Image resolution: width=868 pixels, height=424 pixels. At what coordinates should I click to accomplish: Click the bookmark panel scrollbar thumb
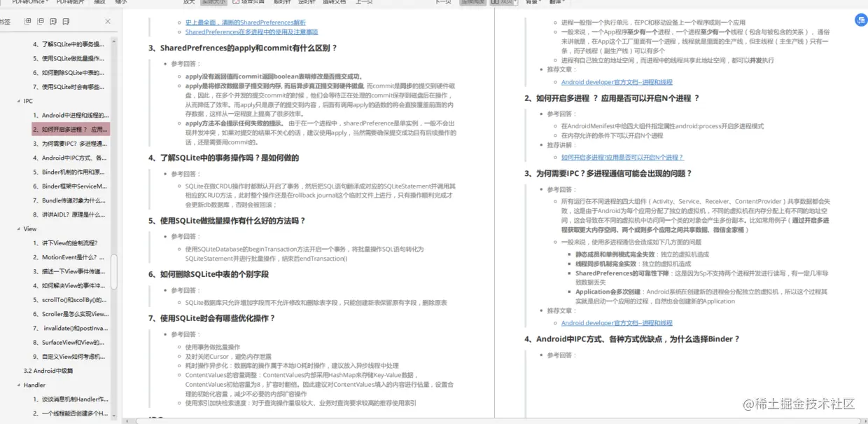point(114,273)
